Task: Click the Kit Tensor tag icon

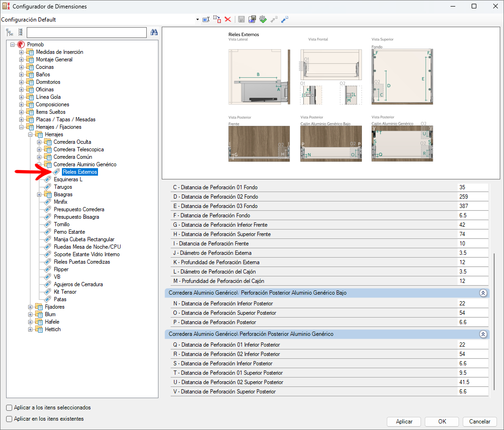Action: (x=48, y=292)
